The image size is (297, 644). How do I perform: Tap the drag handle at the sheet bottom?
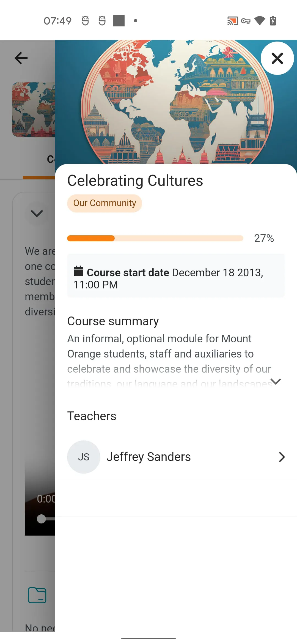148,638
